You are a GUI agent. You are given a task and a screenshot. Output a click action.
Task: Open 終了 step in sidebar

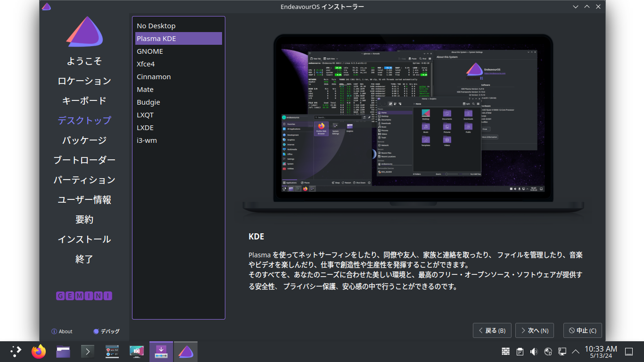click(x=84, y=259)
